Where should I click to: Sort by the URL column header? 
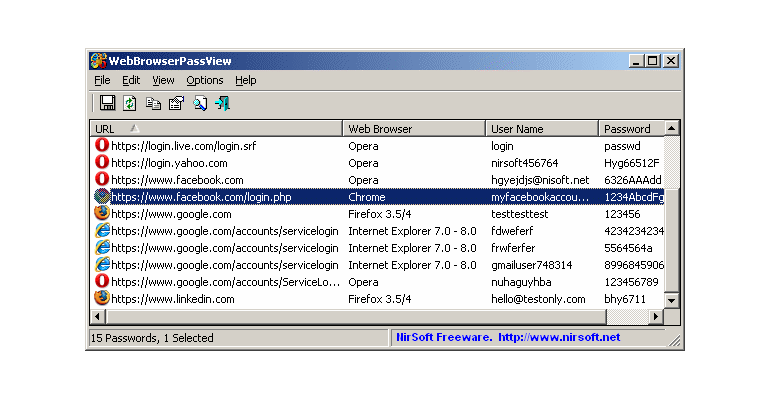click(216, 129)
